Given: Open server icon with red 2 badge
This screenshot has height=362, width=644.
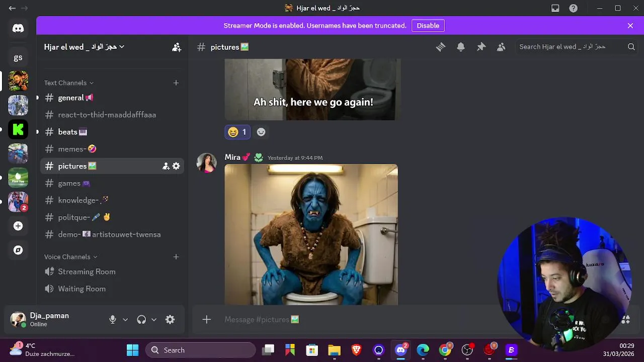Looking at the screenshot, I should [18, 202].
